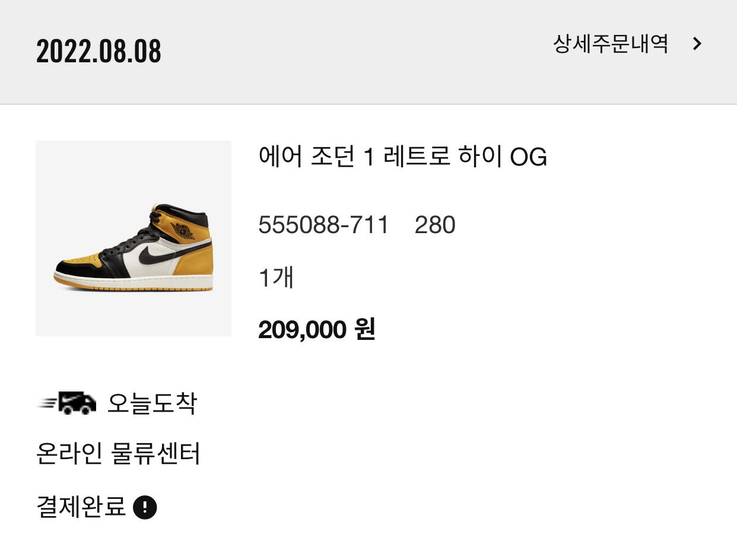Click the shoe size 280 value

pyautogui.click(x=434, y=225)
